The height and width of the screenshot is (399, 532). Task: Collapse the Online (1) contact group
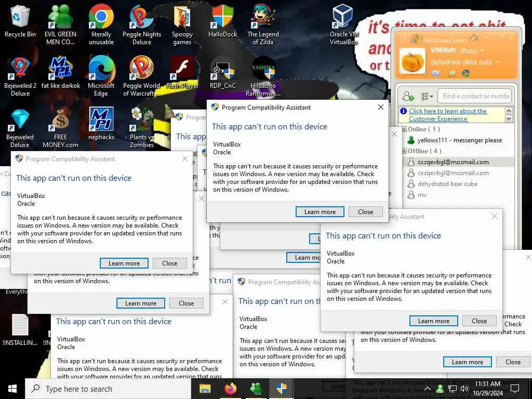pyautogui.click(x=404, y=129)
